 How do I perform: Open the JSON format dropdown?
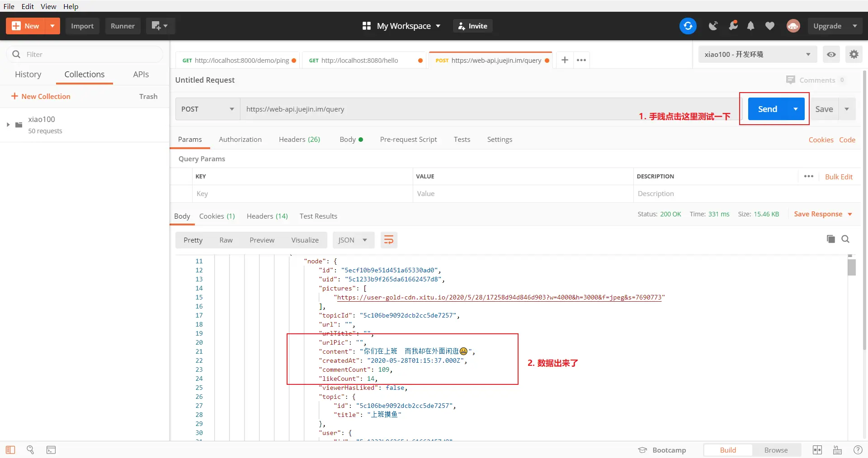(x=353, y=240)
